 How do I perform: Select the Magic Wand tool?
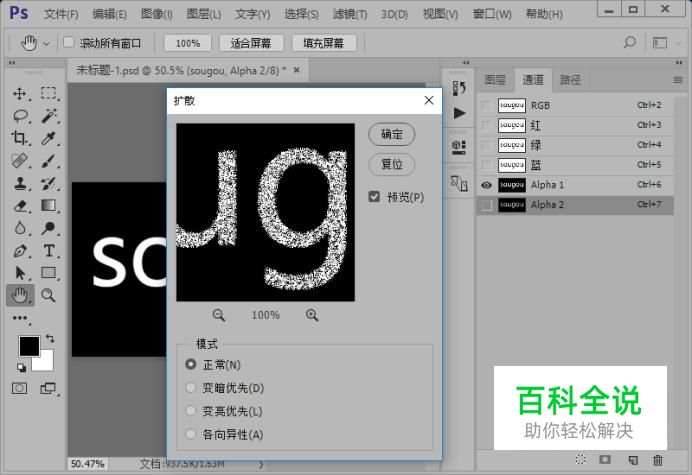pyautogui.click(x=49, y=116)
